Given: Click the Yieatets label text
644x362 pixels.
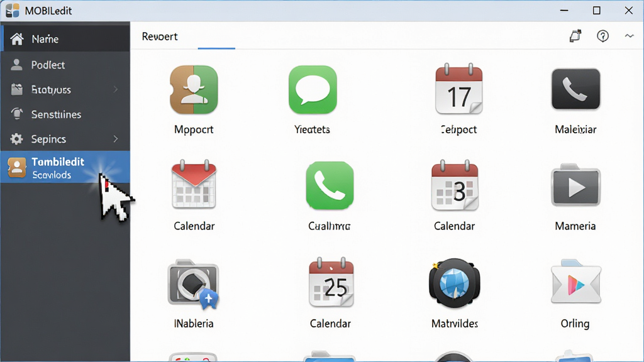Looking at the screenshot, I should (x=312, y=129).
